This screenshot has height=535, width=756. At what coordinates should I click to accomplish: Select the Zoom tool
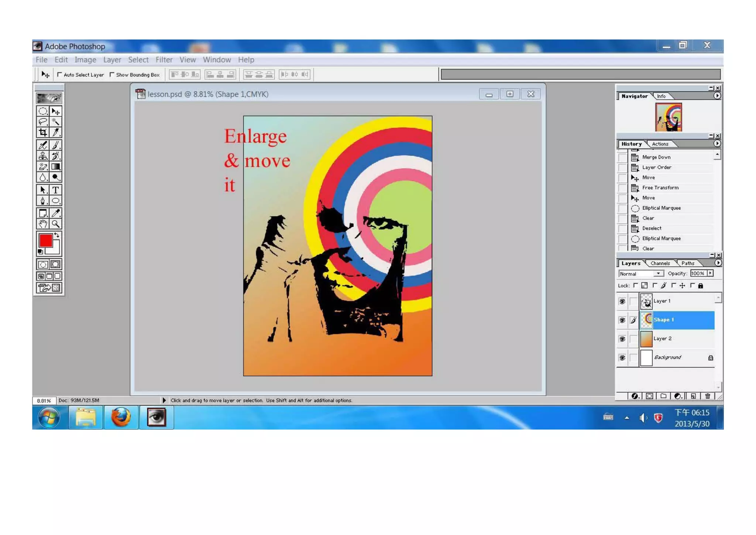click(x=56, y=224)
